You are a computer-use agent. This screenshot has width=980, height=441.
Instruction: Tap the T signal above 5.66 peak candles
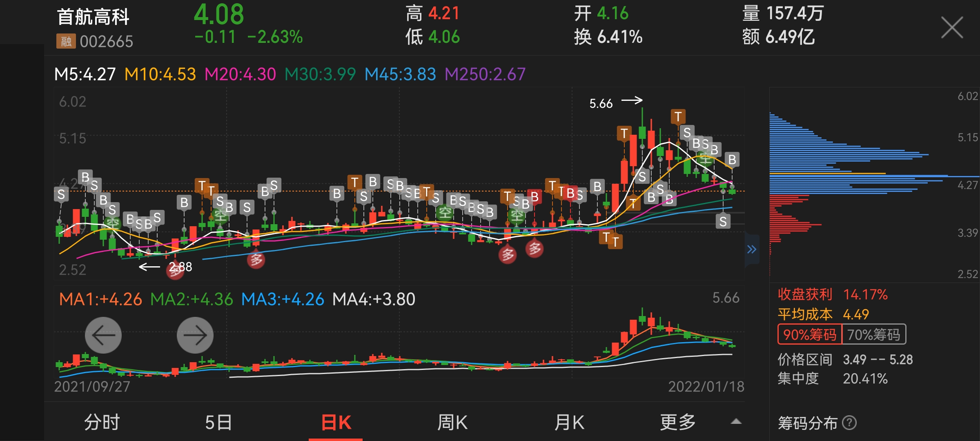coord(678,117)
